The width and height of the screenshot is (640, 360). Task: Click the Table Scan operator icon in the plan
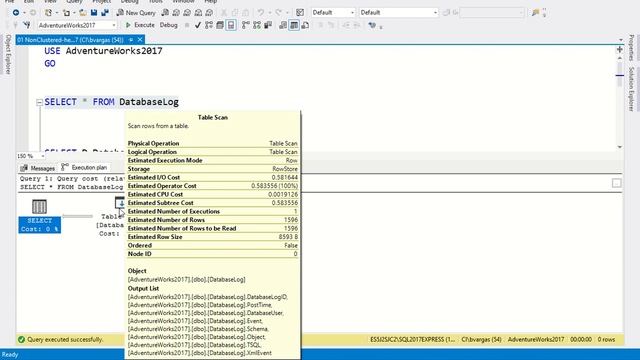click(120, 203)
